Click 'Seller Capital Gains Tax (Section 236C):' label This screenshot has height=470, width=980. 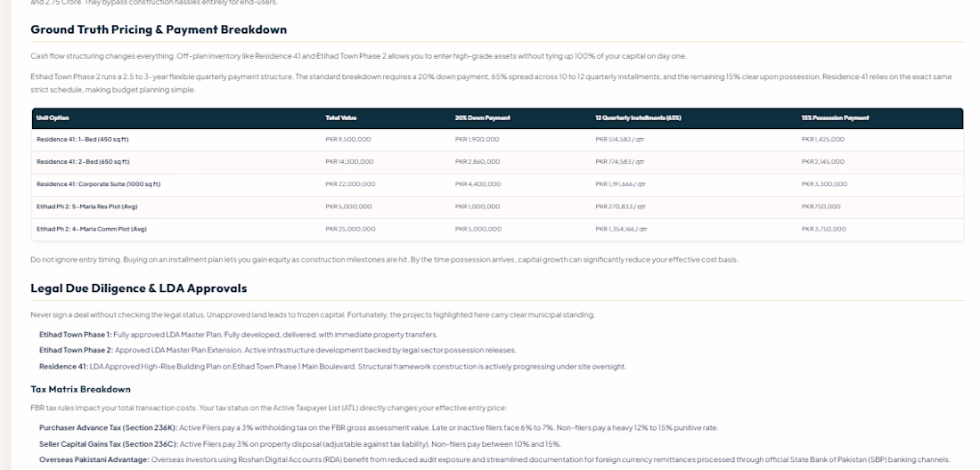[109, 444]
